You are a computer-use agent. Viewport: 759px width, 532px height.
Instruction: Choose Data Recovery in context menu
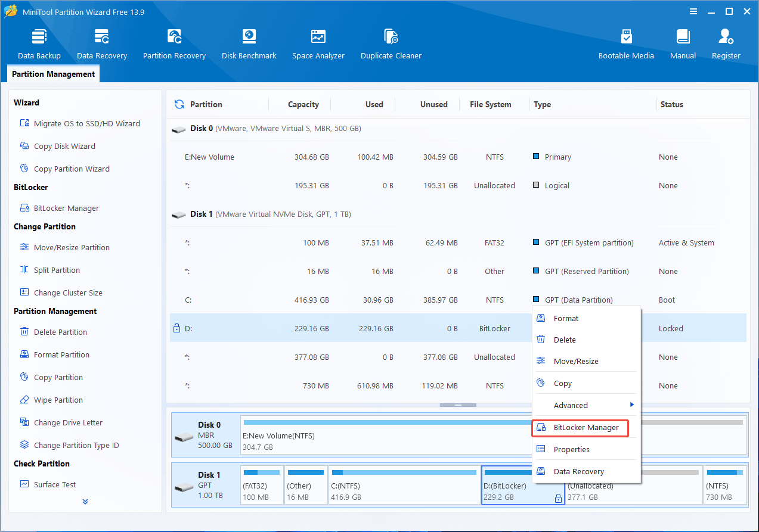(x=586, y=471)
